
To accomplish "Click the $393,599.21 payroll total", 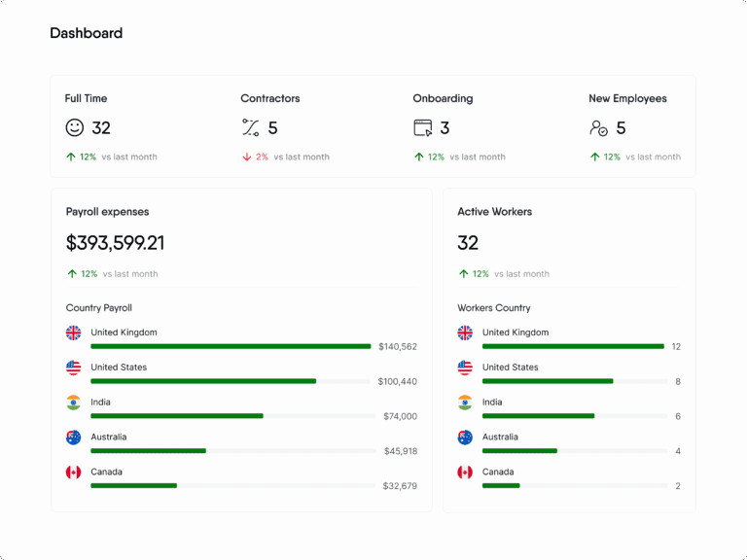I will 115,243.
